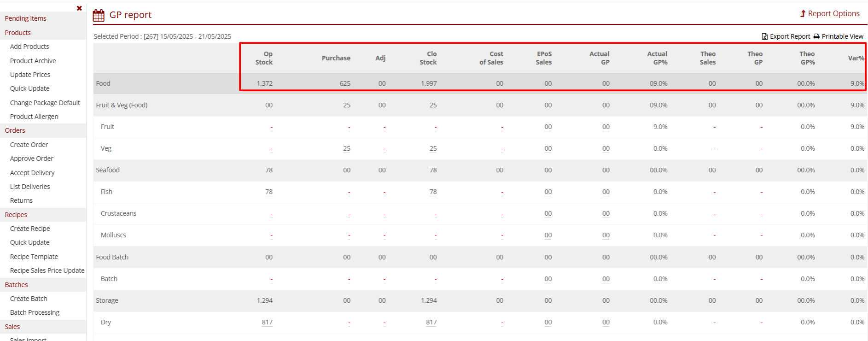
Task: Click Fish opening stock value 78
Action: click(x=268, y=192)
